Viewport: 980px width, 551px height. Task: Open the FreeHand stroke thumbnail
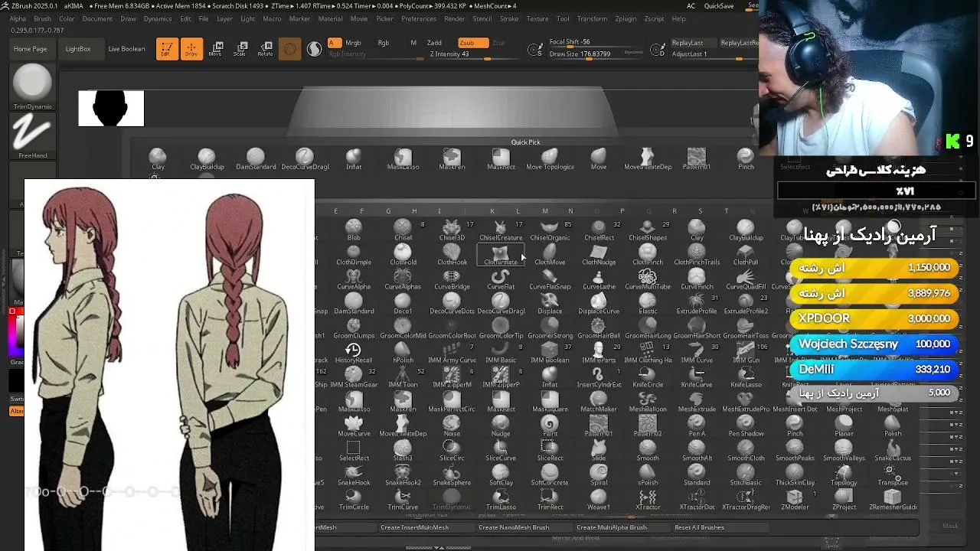point(32,136)
